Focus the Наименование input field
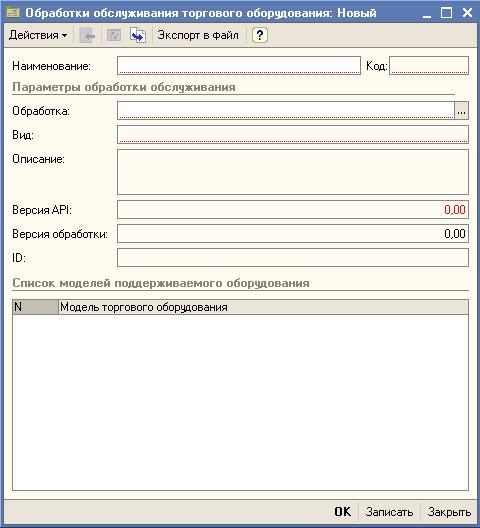This screenshot has height=528, width=480. point(239,65)
